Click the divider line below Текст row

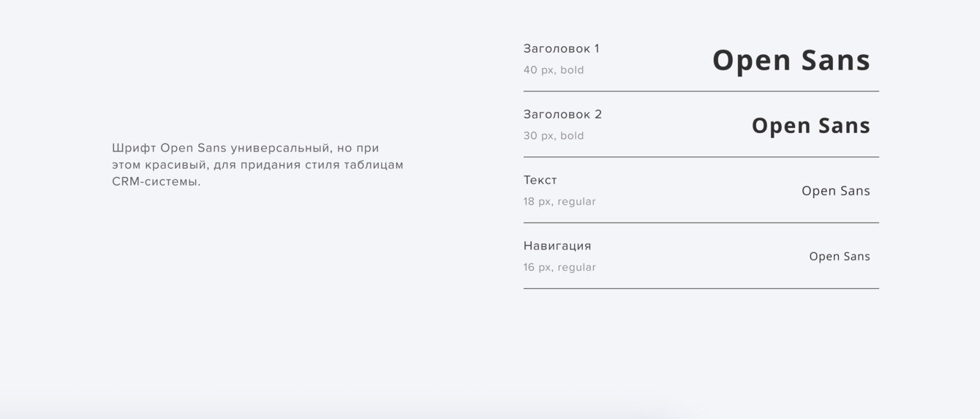[701, 222]
